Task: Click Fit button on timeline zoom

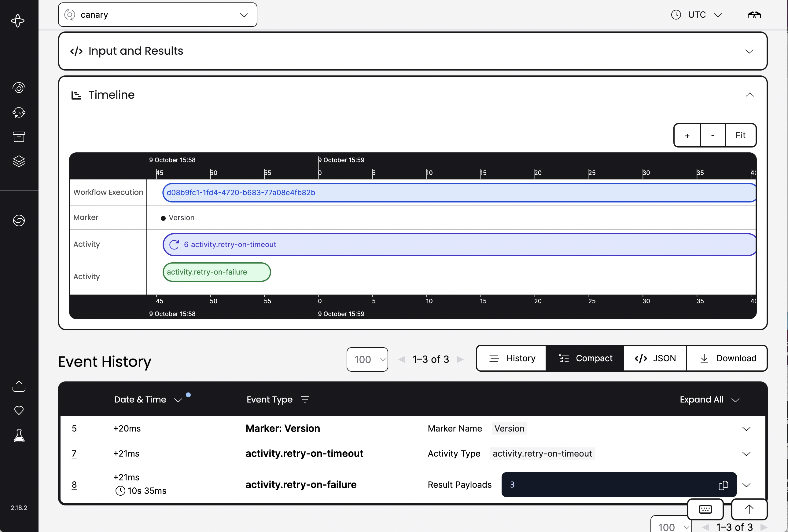Action: [741, 136]
